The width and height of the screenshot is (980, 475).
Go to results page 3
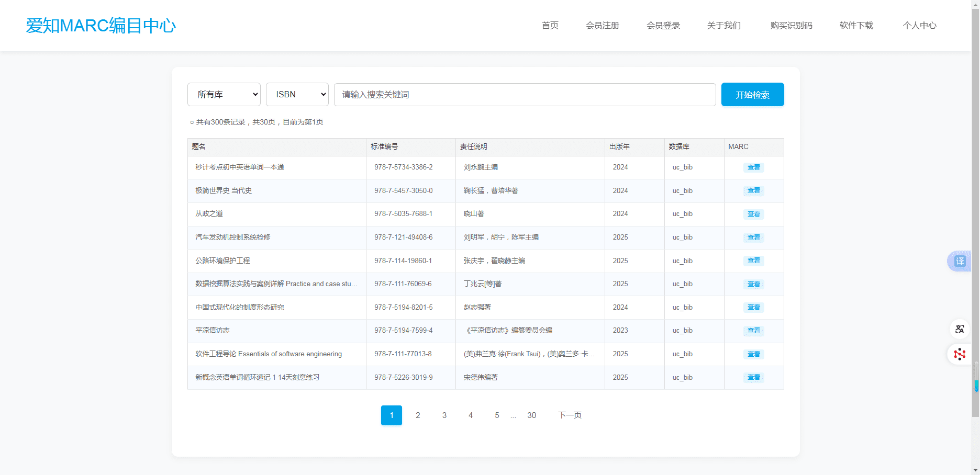[444, 415]
